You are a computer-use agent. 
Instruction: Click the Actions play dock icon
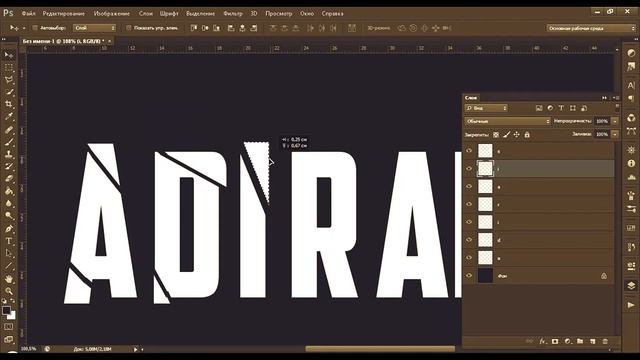point(631,305)
